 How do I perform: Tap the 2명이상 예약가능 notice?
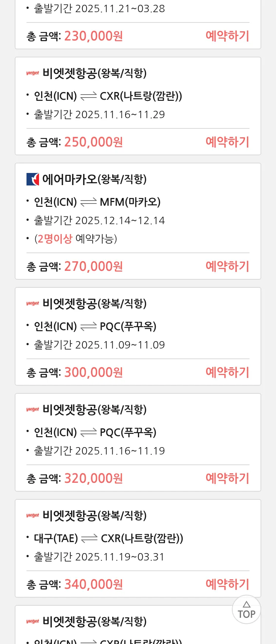pyautogui.click(x=76, y=239)
